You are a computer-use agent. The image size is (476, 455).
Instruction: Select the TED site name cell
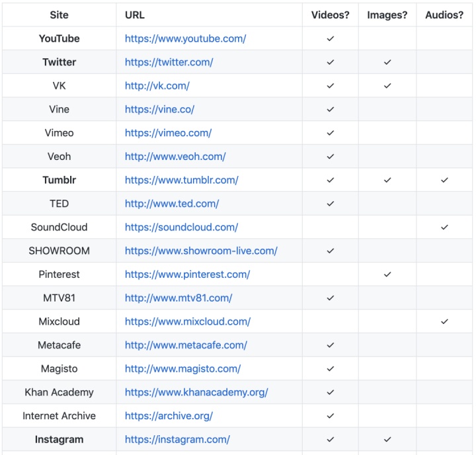[x=59, y=204]
